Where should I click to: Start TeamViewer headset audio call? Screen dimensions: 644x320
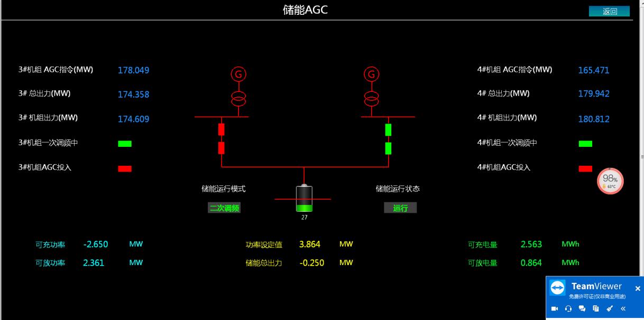568,309
